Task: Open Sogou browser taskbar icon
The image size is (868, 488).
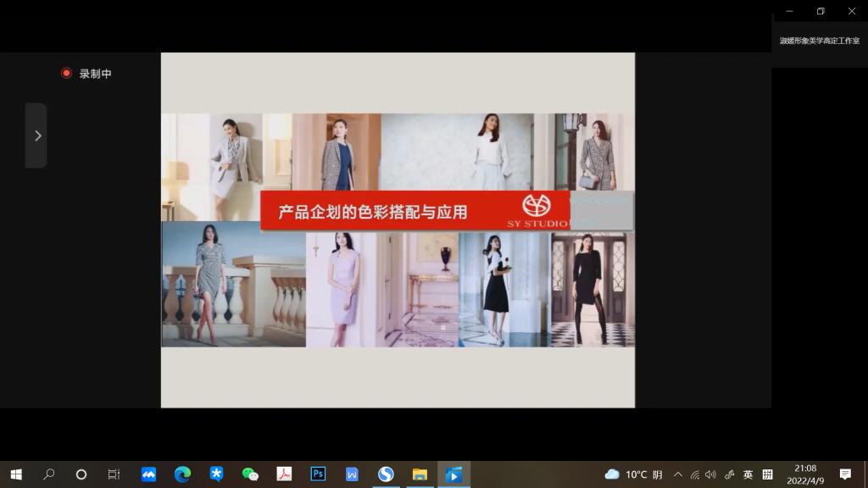Action: (386, 474)
